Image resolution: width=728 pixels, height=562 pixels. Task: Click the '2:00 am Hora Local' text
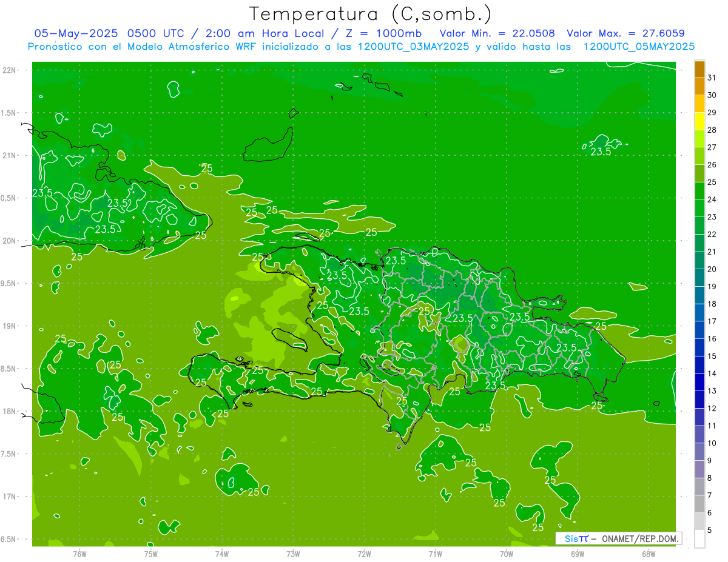tap(265, 33)
